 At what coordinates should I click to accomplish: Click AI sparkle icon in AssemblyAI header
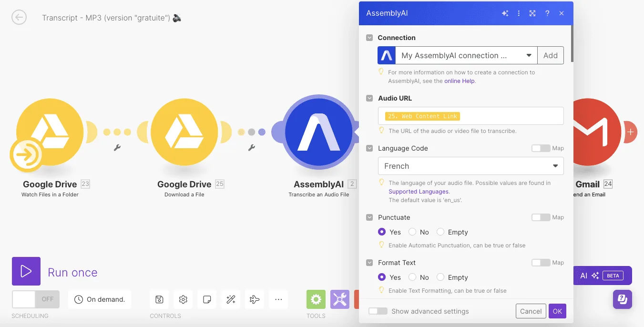(505, 13)
